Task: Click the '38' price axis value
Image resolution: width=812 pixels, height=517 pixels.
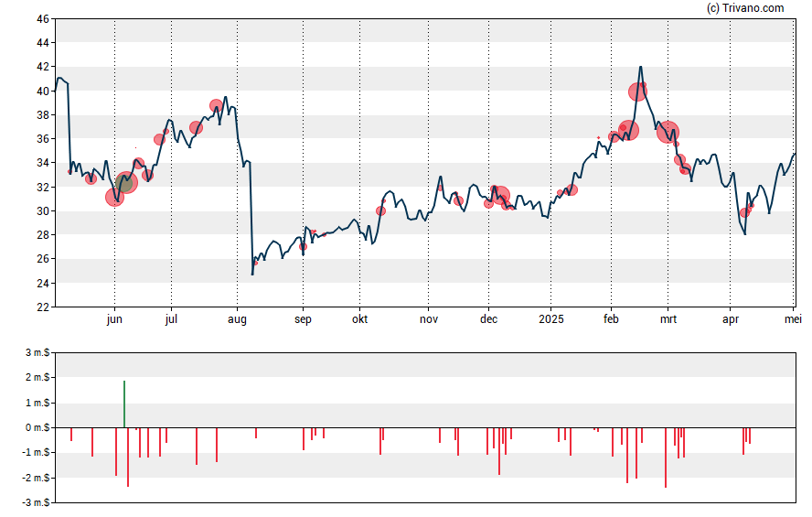Action: (x=43, y=115)
